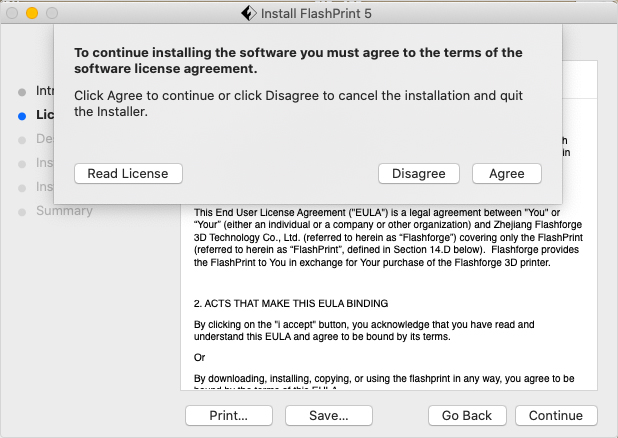Click the Agree button

[x=506, y=173]
